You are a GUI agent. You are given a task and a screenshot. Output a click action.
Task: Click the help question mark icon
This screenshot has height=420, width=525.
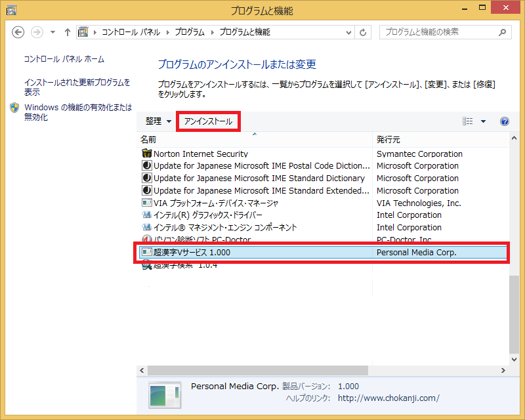pyautogui.click(x=504, y=121)
